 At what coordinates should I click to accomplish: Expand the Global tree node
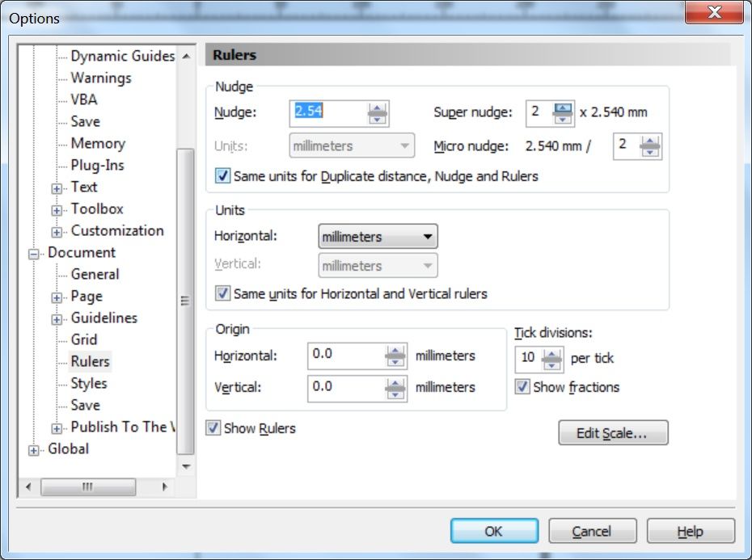pos(34,451)
